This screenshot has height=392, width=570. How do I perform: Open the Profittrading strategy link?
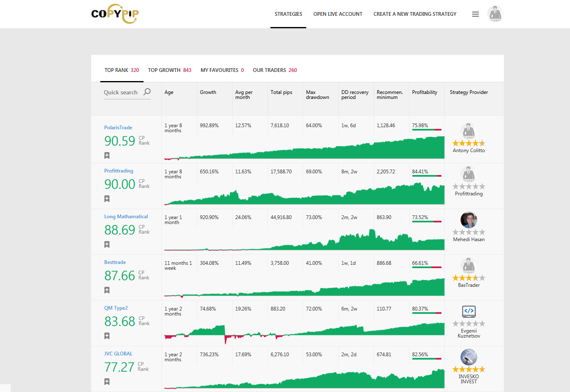119,171
